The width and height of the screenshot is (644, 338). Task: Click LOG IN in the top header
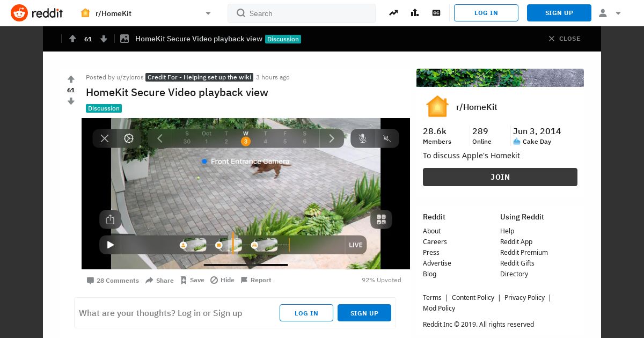486,13
